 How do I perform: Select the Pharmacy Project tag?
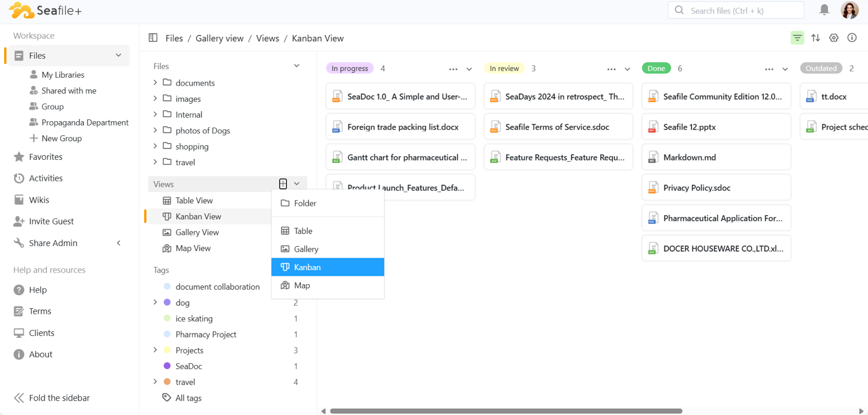point(206,334)
